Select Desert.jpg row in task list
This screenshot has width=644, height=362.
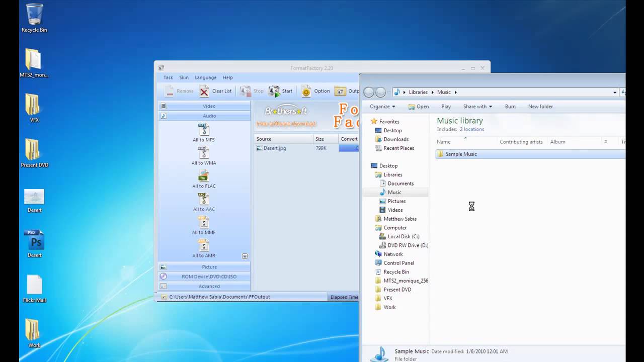[x=306, y=148]
